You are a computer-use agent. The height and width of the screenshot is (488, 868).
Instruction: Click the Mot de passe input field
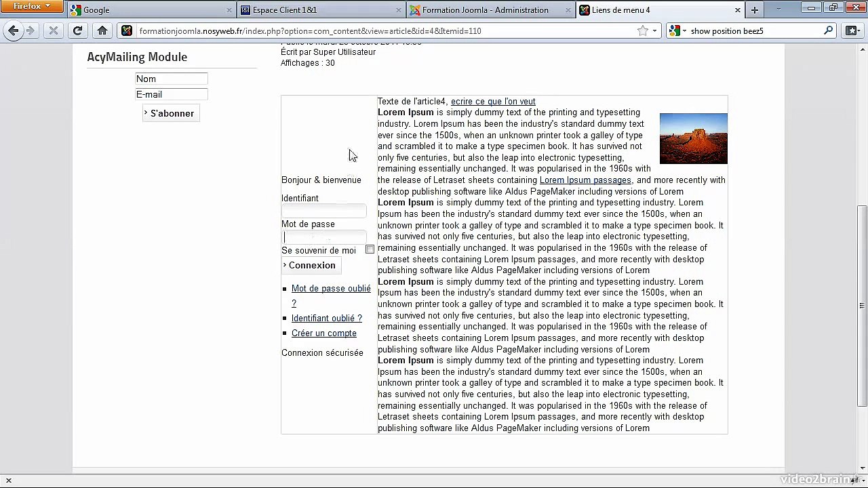point(324,237)
